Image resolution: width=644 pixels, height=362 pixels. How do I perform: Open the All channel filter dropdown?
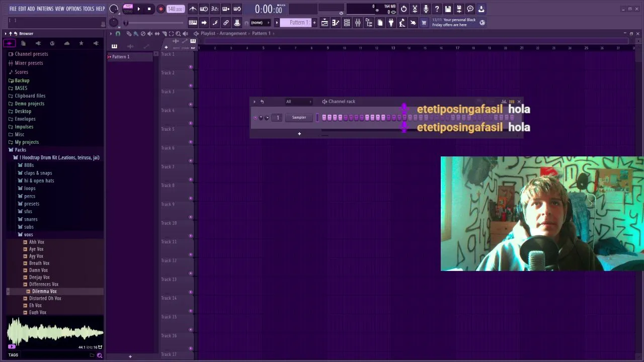[298, 102]
